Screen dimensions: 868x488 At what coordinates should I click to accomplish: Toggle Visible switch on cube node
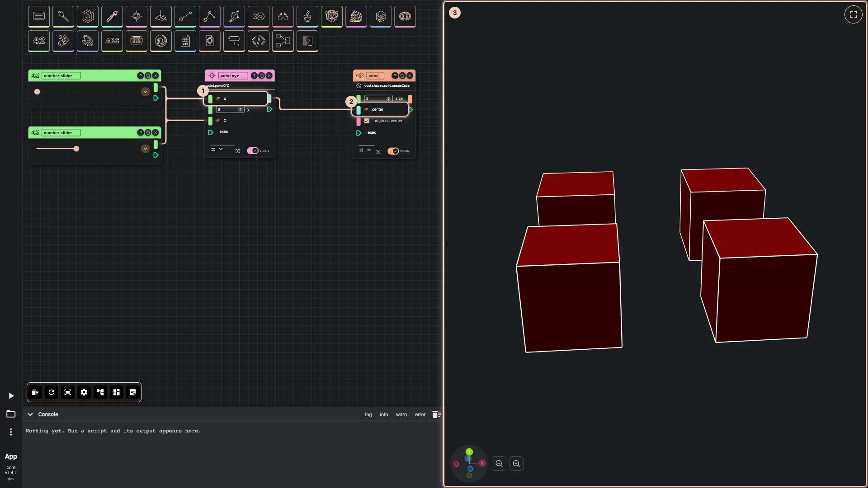393,151
